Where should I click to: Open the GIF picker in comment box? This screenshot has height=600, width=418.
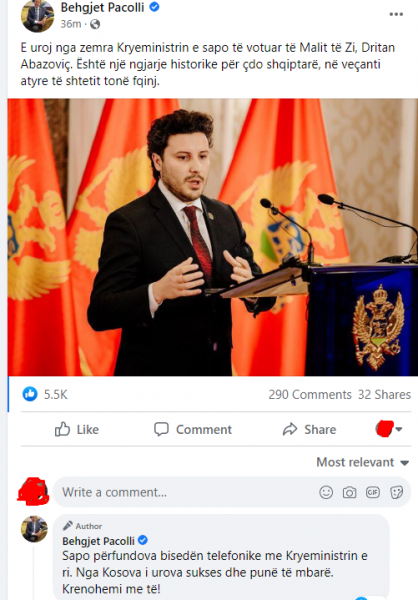(x=372, y=492)
